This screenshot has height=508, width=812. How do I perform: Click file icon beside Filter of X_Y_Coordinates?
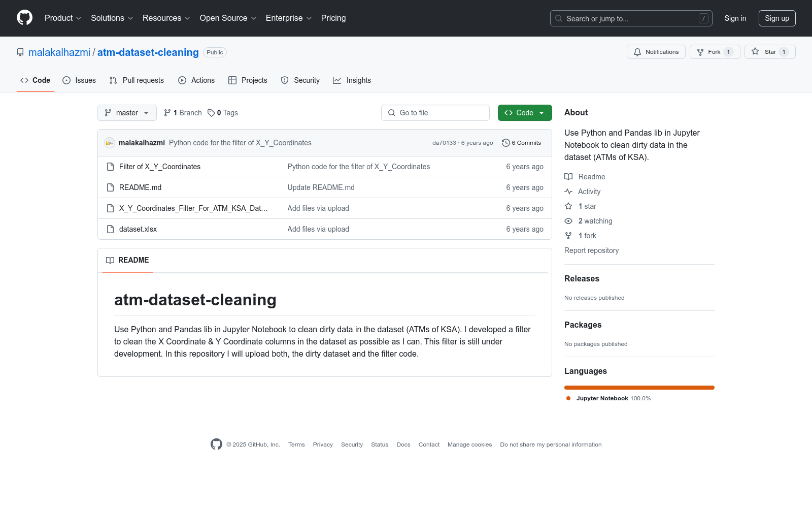[x=110, y=167]
